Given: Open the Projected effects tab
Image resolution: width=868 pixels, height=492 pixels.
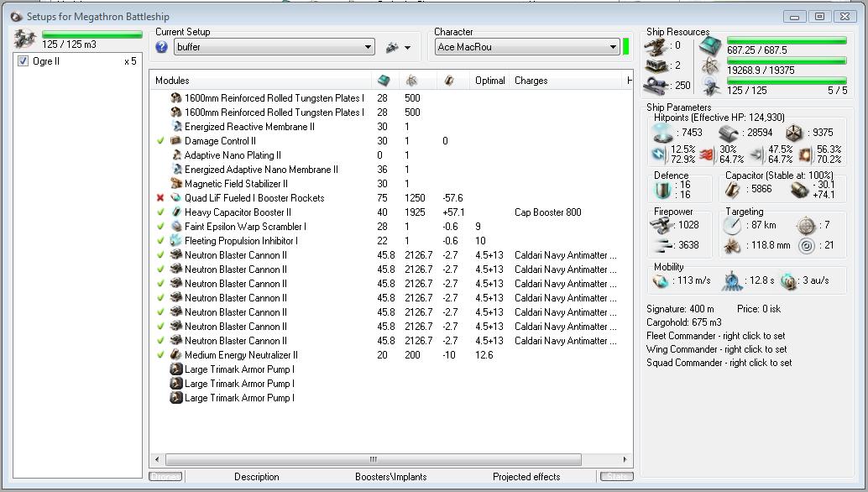Looking at the screenshot, I should coord(526,477).
